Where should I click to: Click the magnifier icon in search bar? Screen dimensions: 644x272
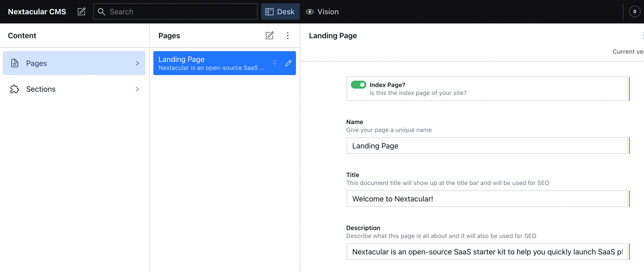tap(101, 12)
